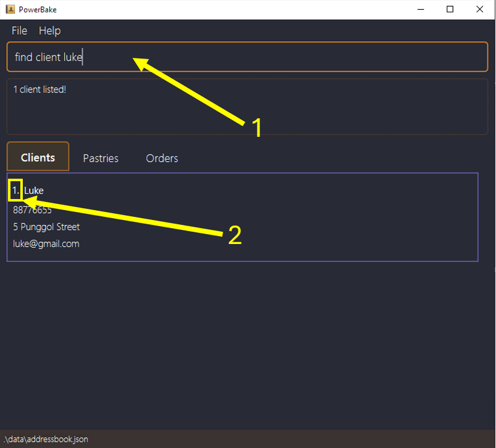This screenshot has height=448, width=496.
Task: Click Luke's phone number 88776655
Action: pos(32,210)
